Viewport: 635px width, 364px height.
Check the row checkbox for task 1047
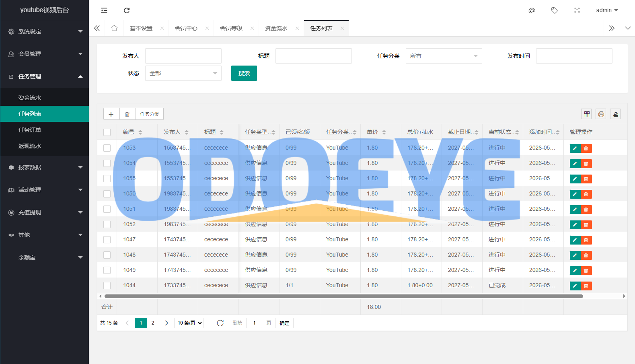(x=107, y=240)
